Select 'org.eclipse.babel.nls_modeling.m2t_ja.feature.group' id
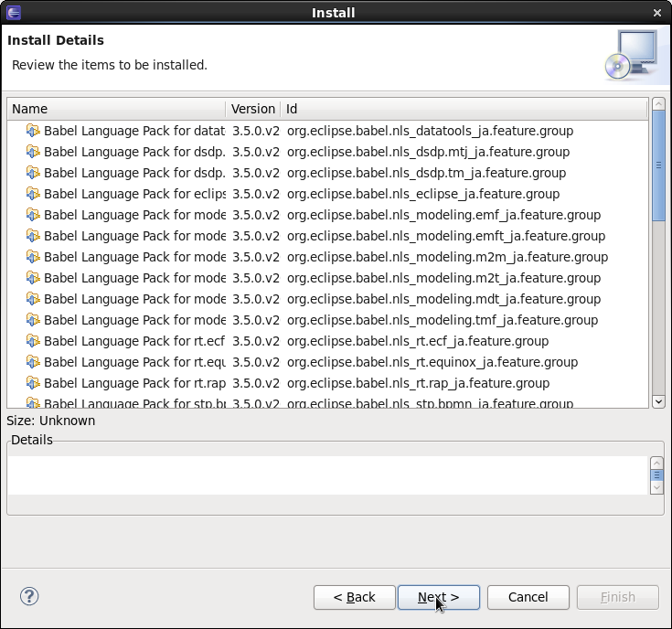 pos(443,278)
